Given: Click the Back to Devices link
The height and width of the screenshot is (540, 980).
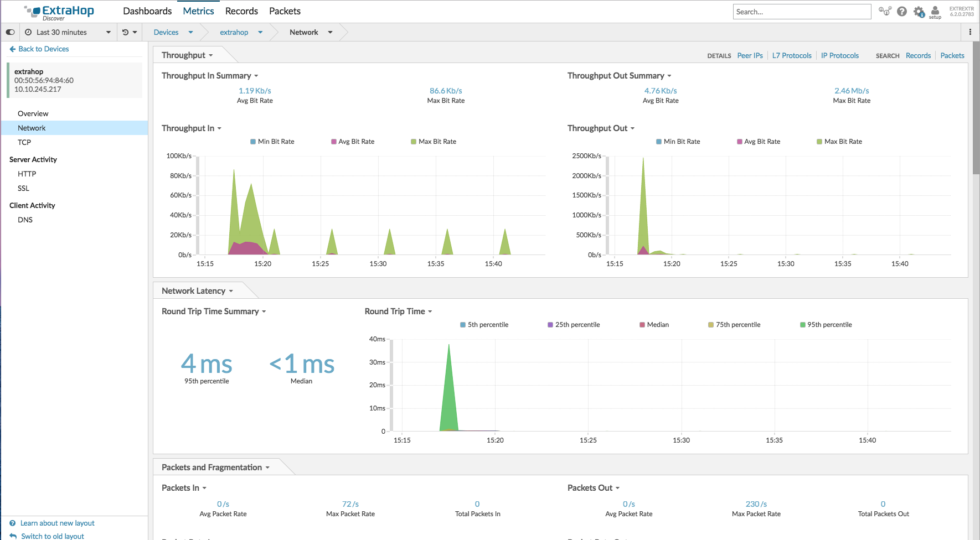Looking at the screenshot, I should [x=44, y=49].
